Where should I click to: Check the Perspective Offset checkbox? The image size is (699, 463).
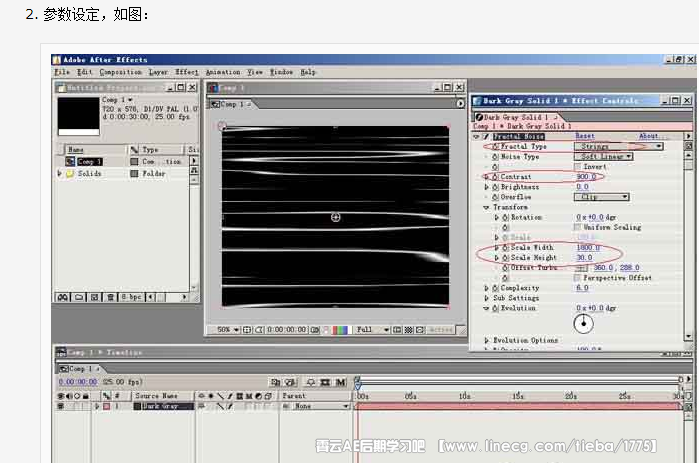pos(578,278)
